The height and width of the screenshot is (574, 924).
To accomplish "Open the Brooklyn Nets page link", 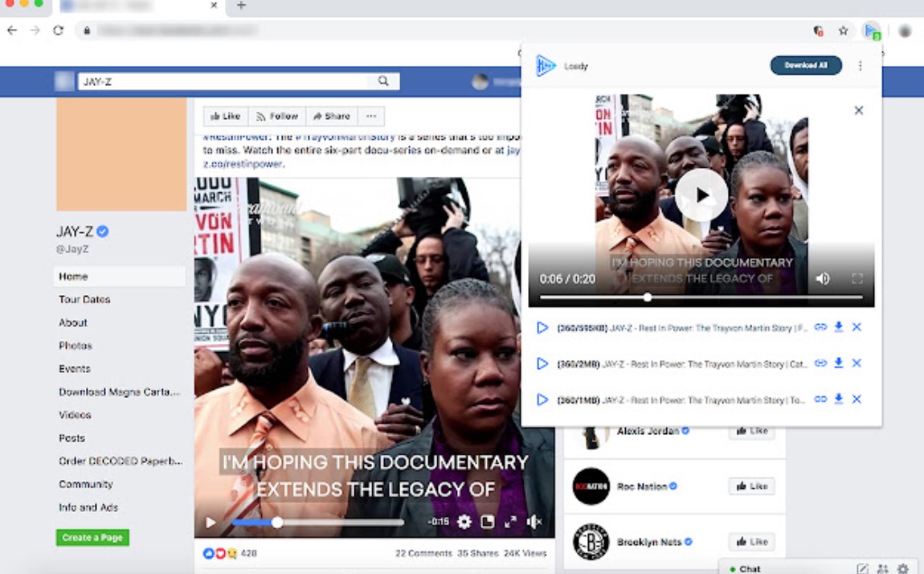I will pyautogui.click(x=648, y=542).
